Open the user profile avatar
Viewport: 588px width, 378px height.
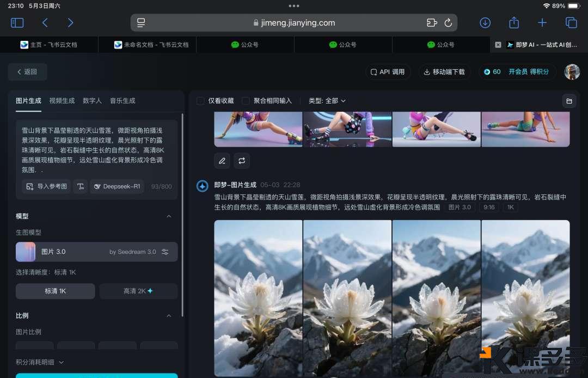572,72
